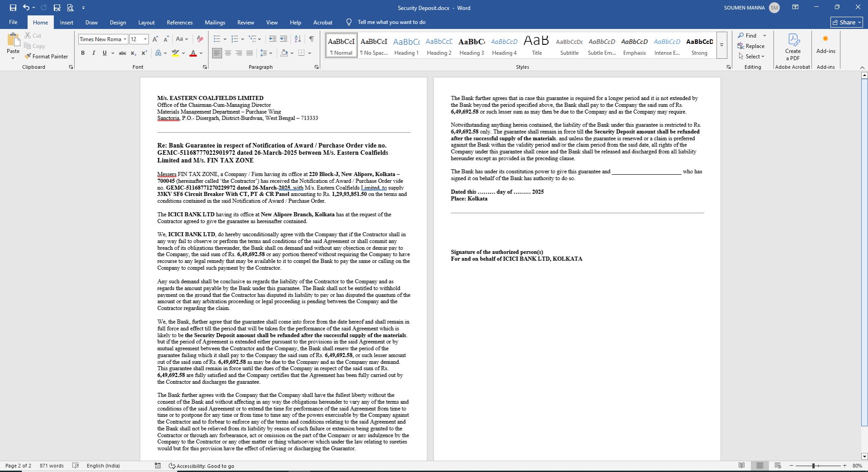This screenshot has height=472, width=868.
Task: Show or hide paragraph marks
Action: coord(311,39)
